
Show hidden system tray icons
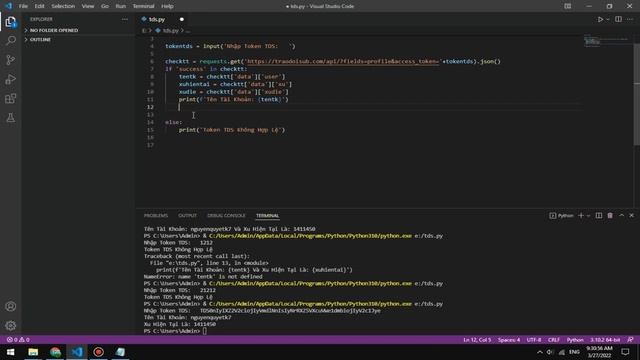coord(540,352)
